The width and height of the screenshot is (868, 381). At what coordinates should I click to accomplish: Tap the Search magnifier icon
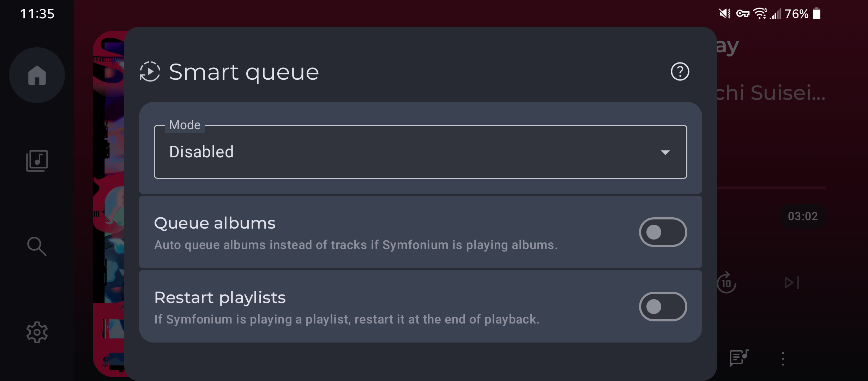pos(37,246)
